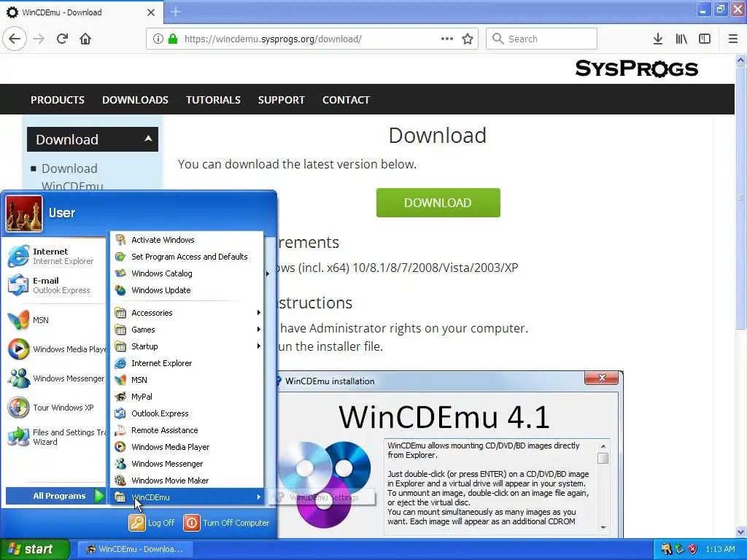
Task: Expand the Games submenu
Action: (x=186, y=330)
